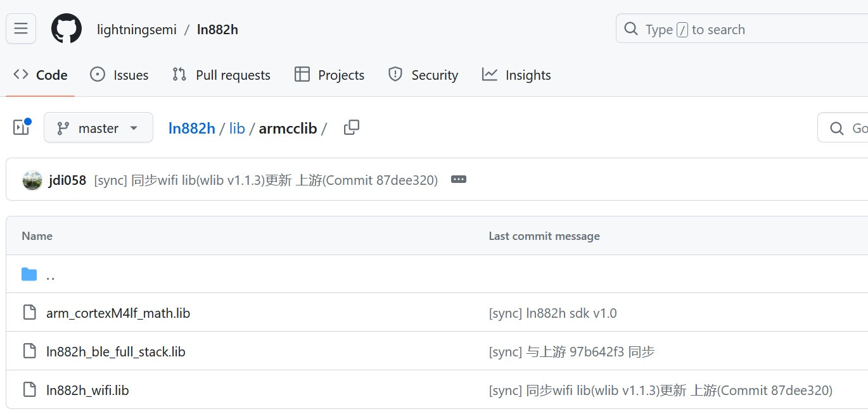
Task: Click the jdi058 avatar image
Action: pyautogui.click(x=32, y=180)
